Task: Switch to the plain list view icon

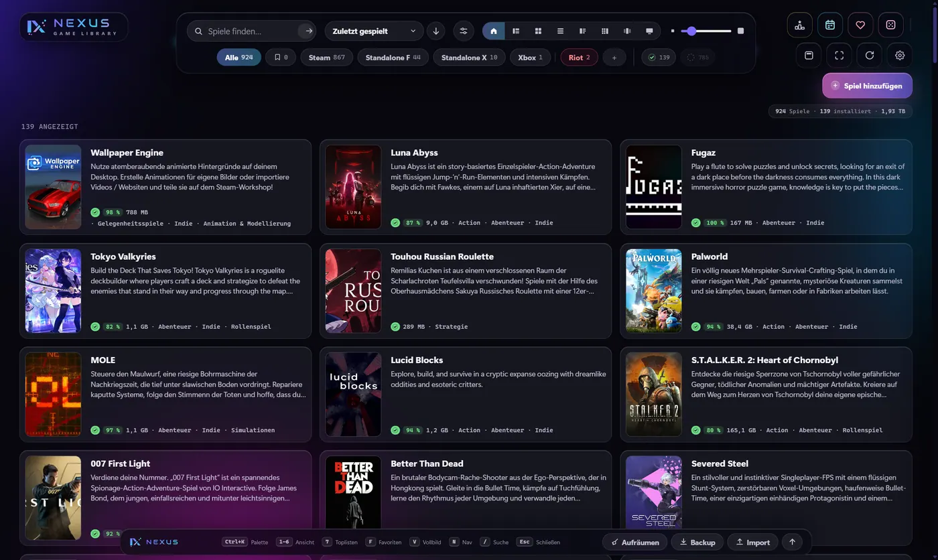Action: (560, 31)
